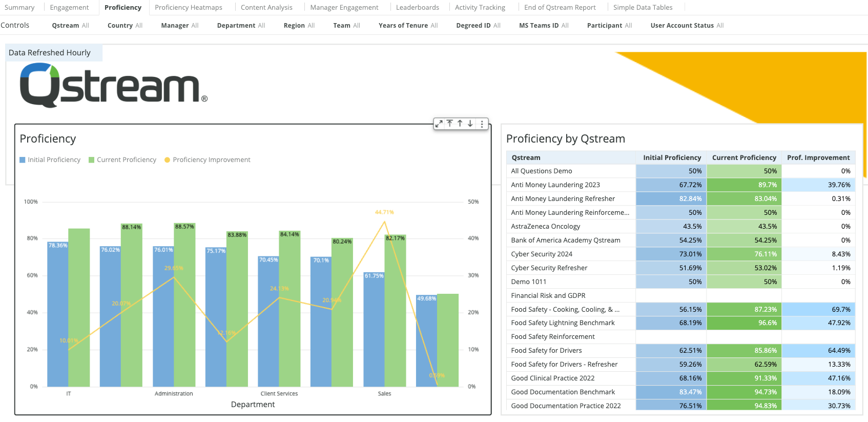
Task: Select 'Good Clinical Practice 2022' row
Action: click(680, 378)
